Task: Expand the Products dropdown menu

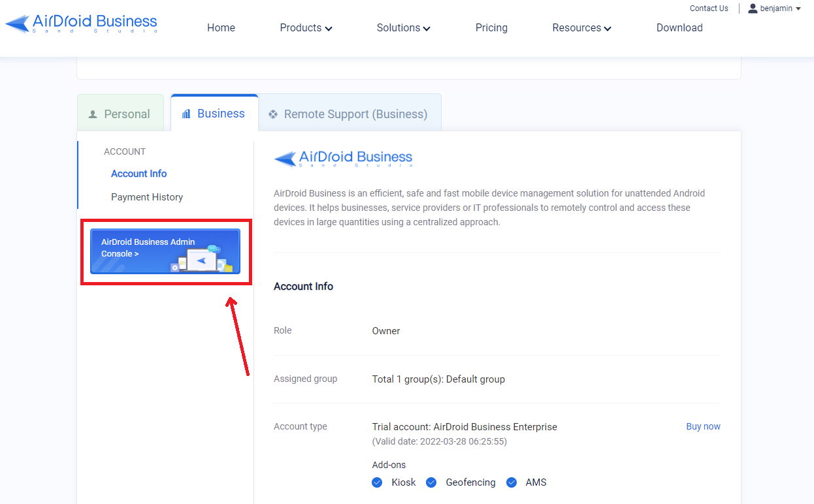Action: click(306, 28)
